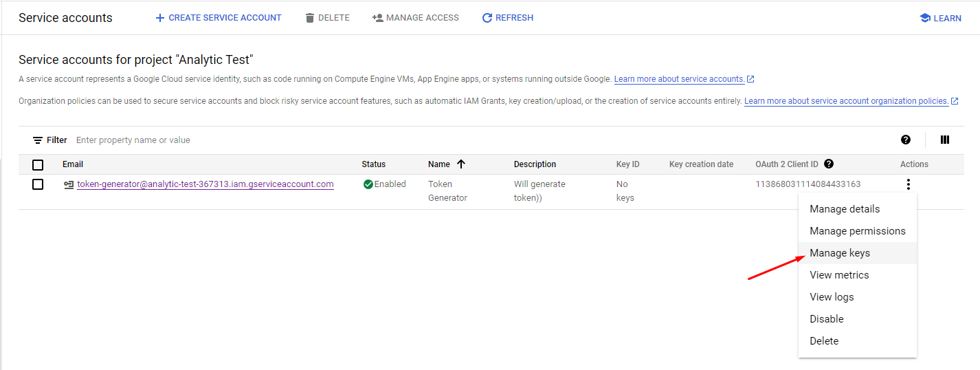
Task: Click the Name column sort arrow
Action: click(x=461, y=164)
